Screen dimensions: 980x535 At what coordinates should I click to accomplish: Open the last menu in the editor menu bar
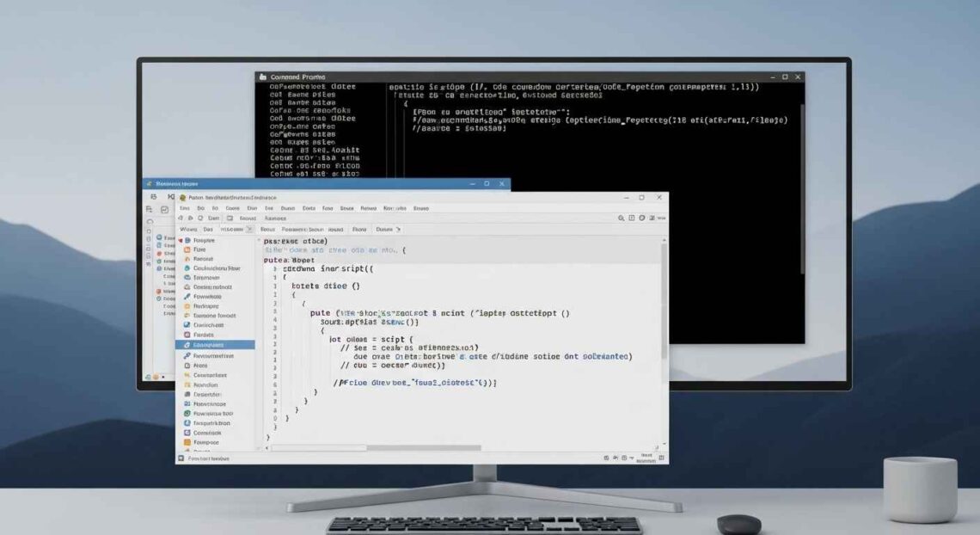(420, 208)
